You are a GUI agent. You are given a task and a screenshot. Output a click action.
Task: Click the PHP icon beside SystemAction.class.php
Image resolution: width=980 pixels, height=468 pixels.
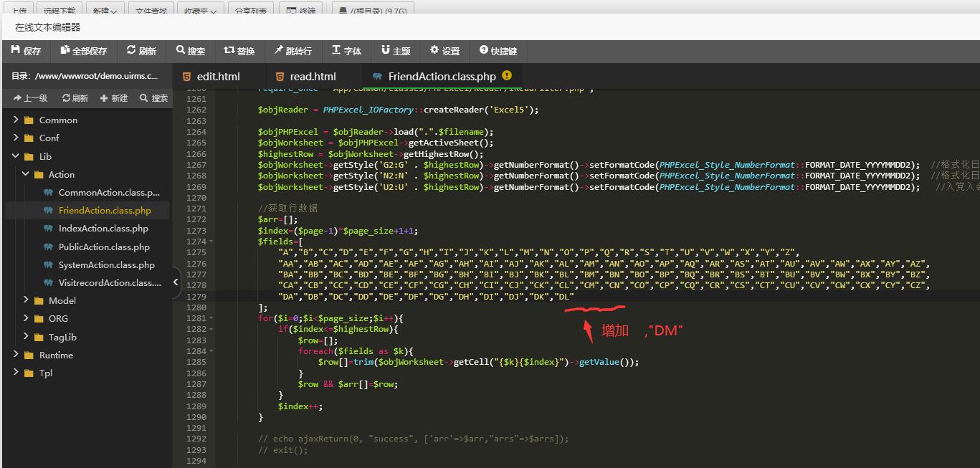[x=48, y=264]
